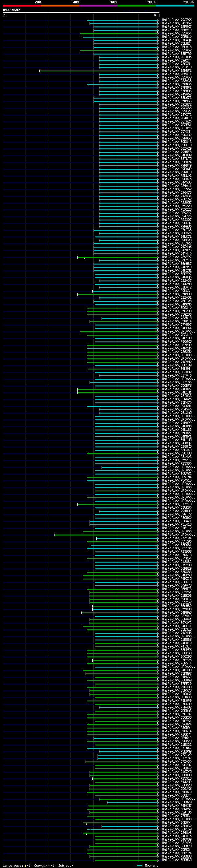
Task: Open hit UniRef100_P27449
Action: [x=177, y=616]
